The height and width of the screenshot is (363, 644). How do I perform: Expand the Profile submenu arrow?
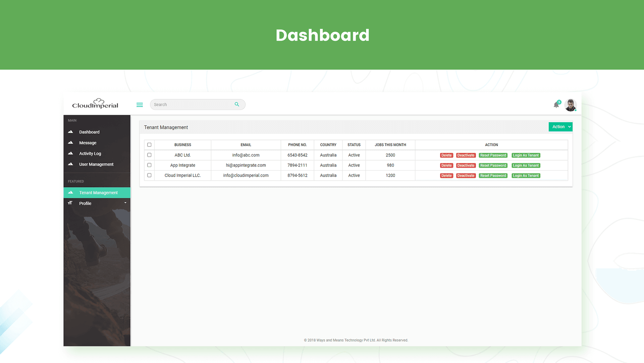pos(125,203)
